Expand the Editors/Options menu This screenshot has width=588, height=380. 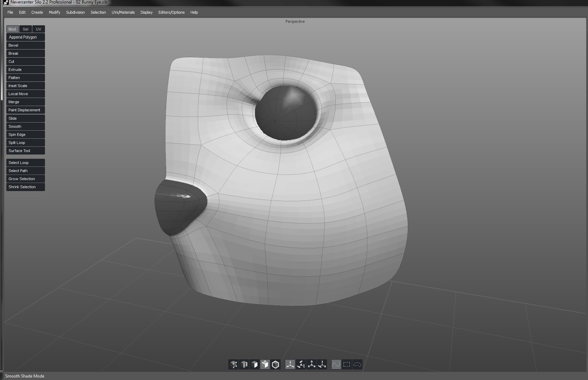point(171,12)
